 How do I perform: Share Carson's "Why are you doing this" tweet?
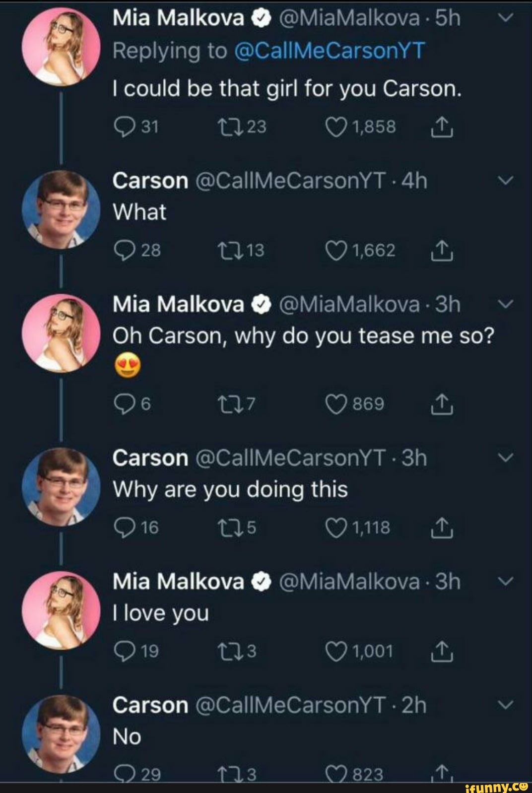(443, 529)
